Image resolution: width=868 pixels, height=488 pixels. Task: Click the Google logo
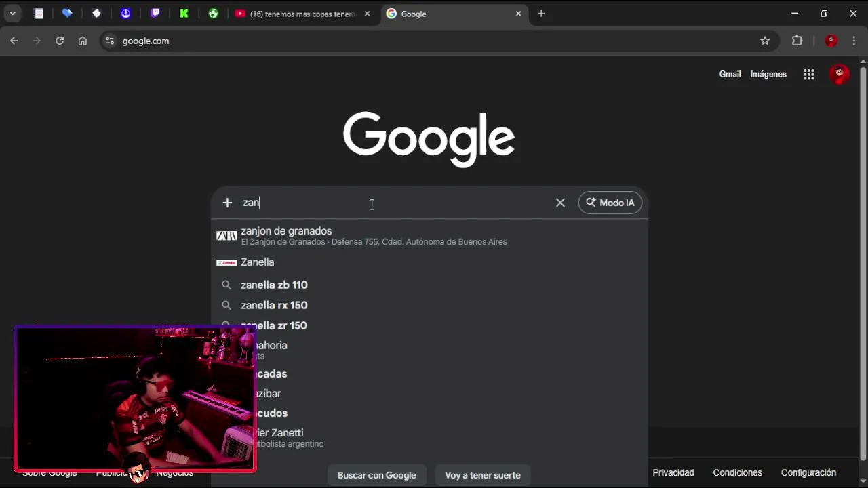coord(429,140)
